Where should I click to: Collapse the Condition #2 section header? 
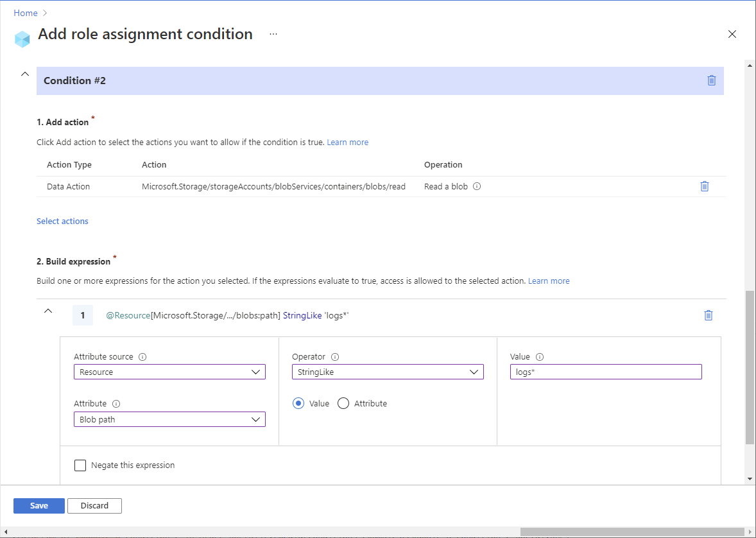(24, 73)
